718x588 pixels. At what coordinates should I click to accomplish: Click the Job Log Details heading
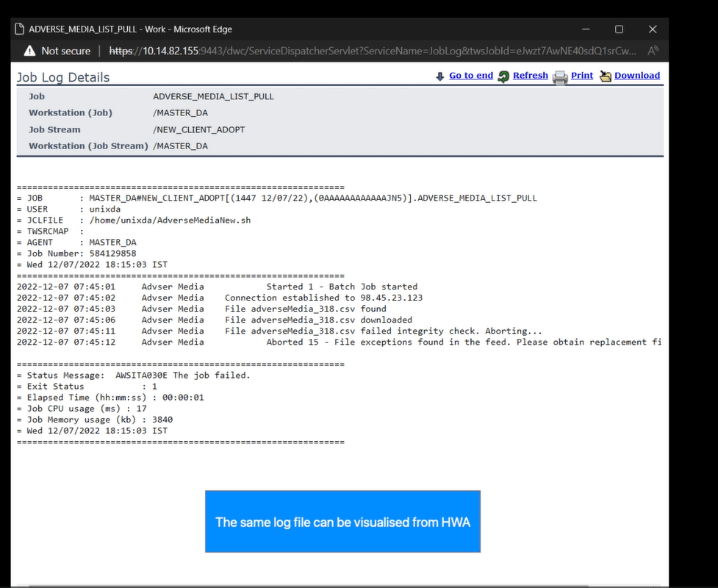tap(63, 77)
